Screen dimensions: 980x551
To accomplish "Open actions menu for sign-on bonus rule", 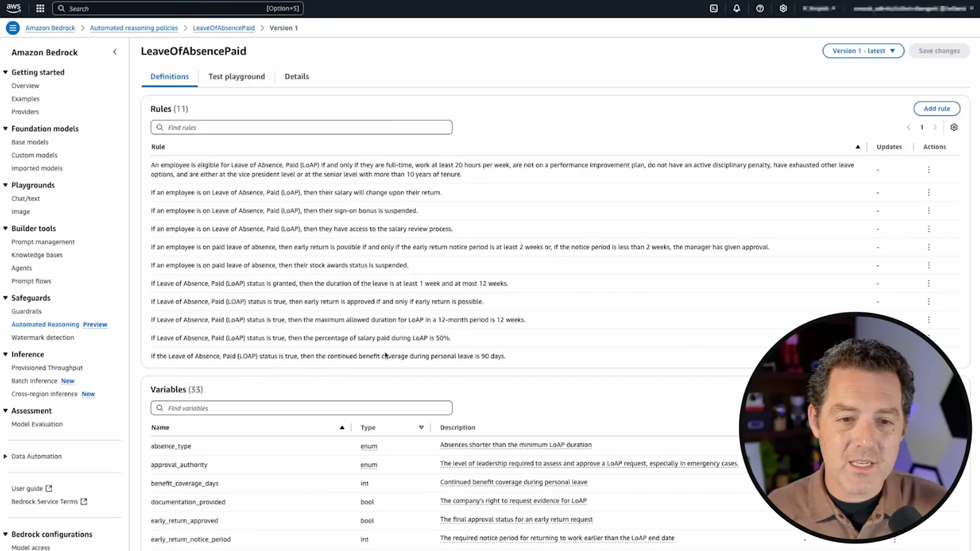I will coord(929,211).
